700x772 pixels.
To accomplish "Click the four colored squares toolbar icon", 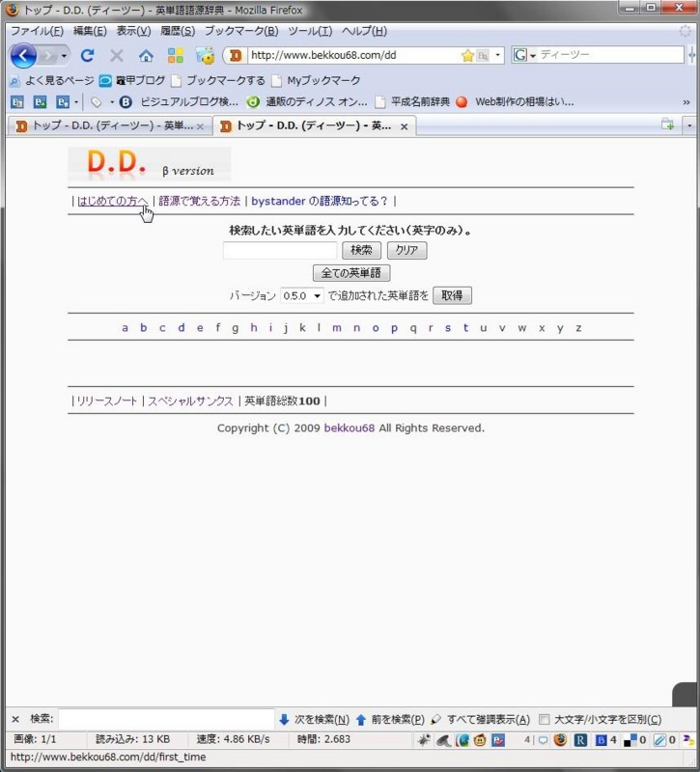I will (x=176, y=55).
